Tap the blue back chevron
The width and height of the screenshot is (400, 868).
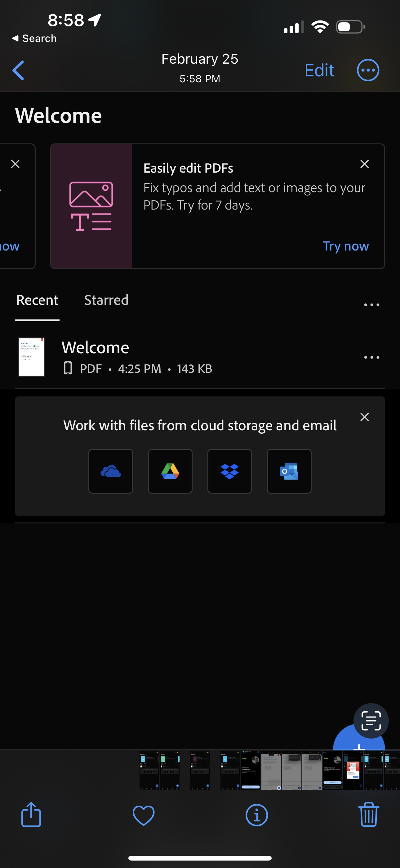click(x=18, y=70)
